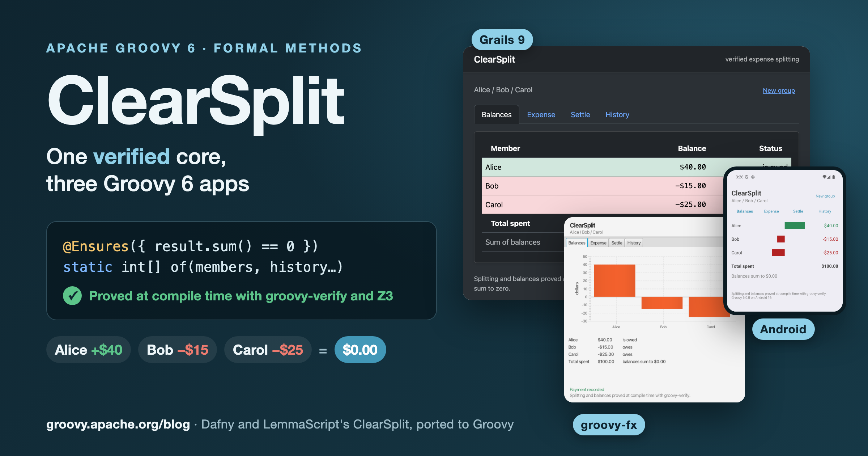Viewport: 868px width, 456px height.
Task: Tap the -$25.00 value in the Android app
Action: pyautogui.click(x=830, y=253)
